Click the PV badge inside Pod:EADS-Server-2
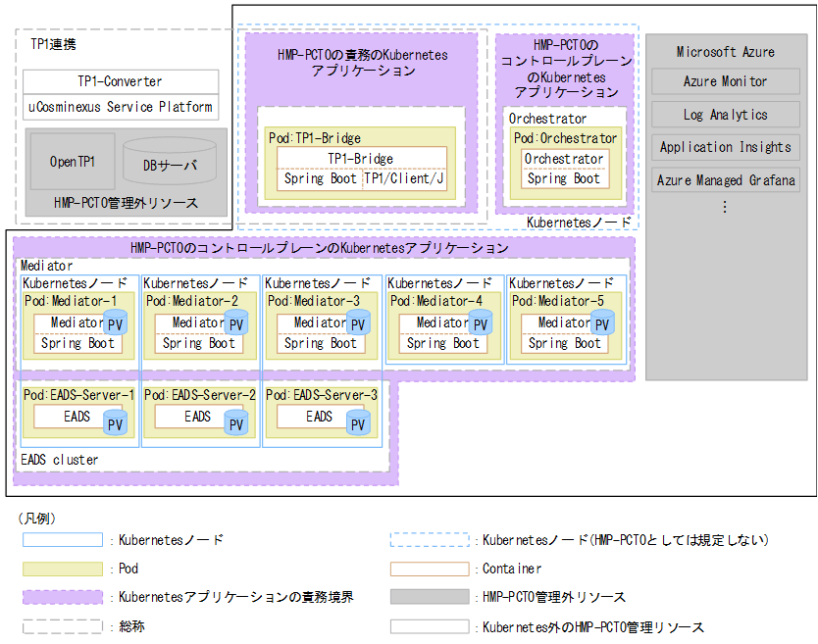The height and width of the screenshot is (644, 818). (x=235, y=423)
